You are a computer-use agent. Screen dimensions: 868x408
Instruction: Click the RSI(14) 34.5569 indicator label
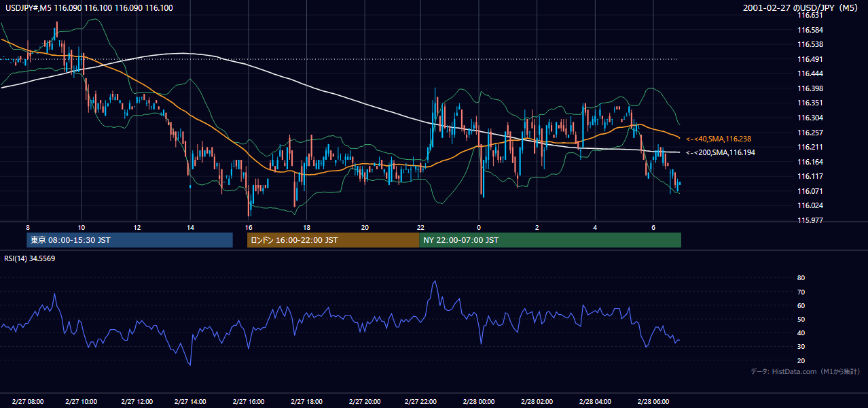pos(30,258)
